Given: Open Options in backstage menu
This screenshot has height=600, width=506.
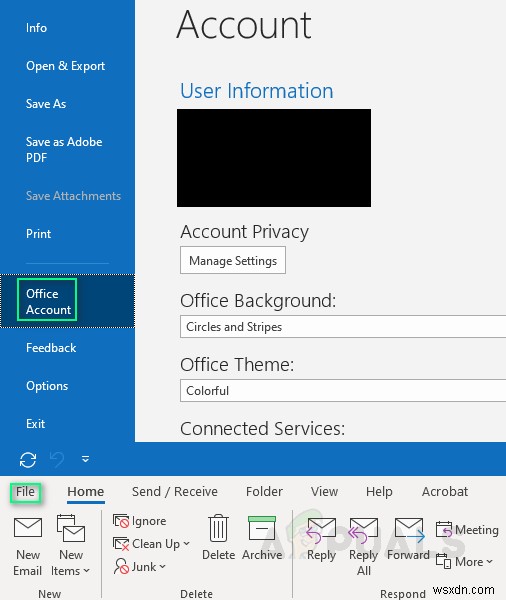Looking at the screenshot, I should point(47,386).
